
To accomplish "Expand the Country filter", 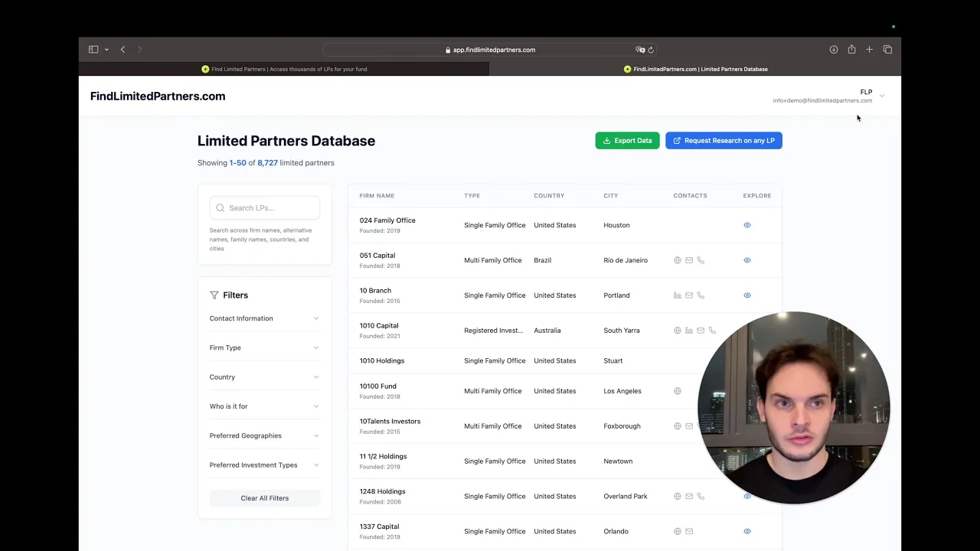I will (x=265, y=377).
